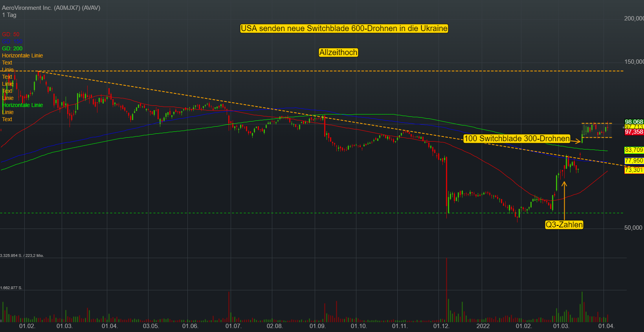Click the 03.05. date axis label
644x332 pixels.
[x=151, y=326]
